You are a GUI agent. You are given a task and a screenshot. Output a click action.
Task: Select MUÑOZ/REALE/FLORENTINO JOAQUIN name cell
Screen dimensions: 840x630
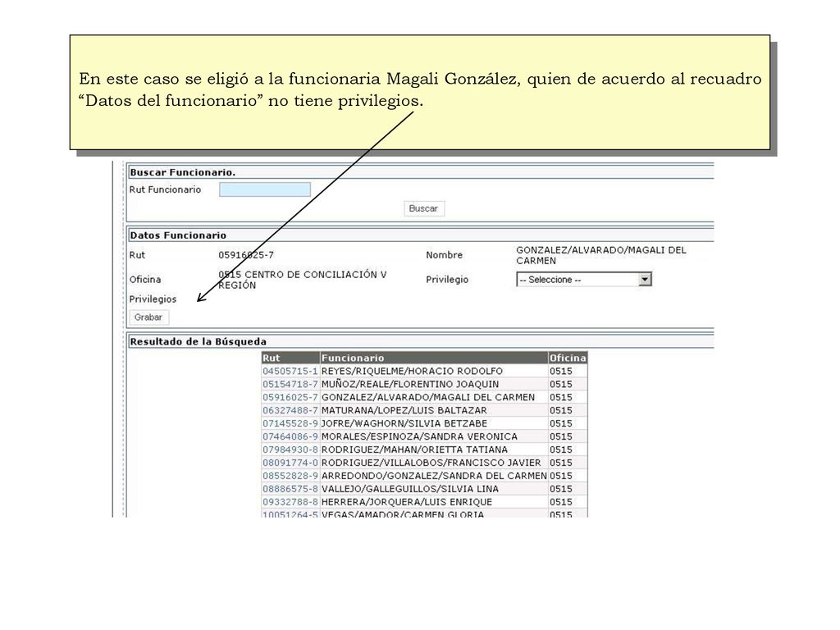(x=434, y=384)
